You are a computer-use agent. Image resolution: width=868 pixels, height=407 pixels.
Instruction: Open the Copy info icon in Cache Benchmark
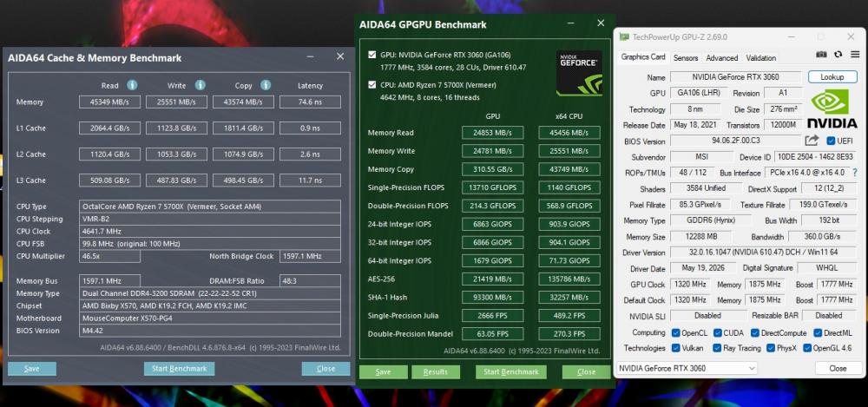pos(266,85)
